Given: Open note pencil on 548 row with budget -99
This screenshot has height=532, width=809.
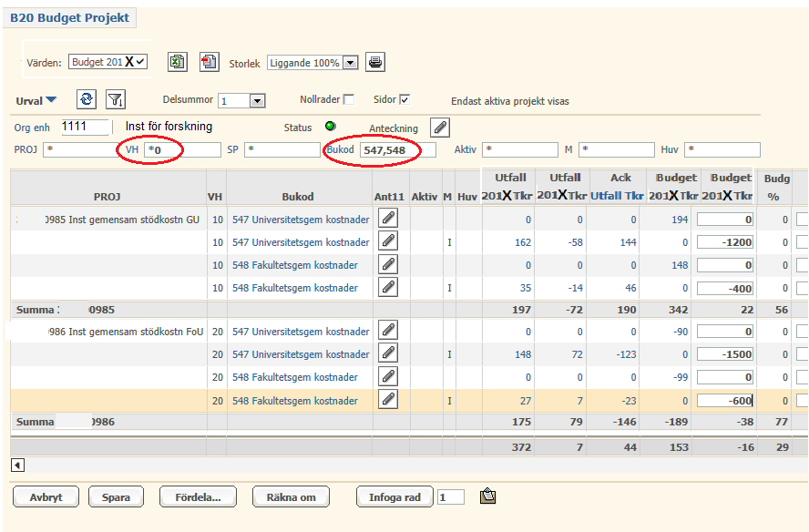Looking at the screenshot, I should tap(388, 376).
